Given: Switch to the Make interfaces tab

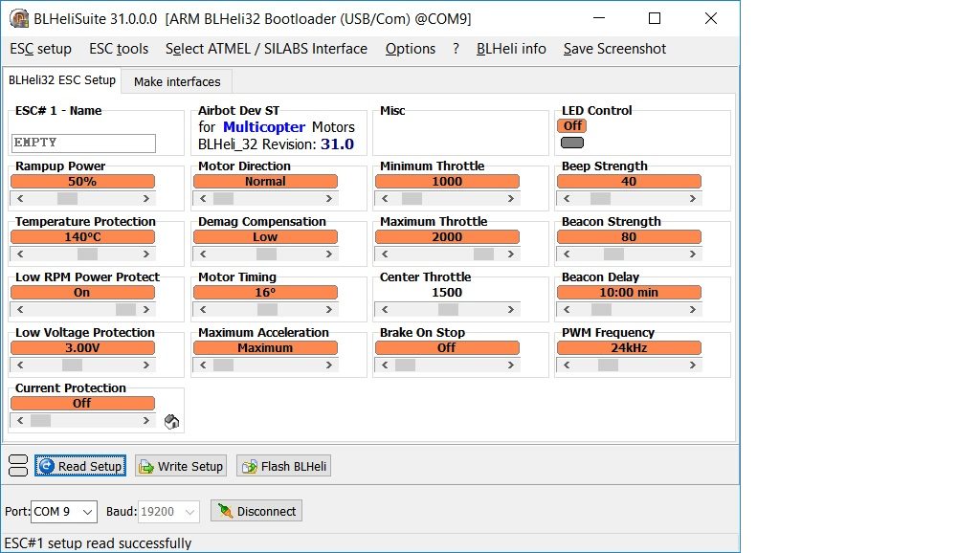Looking at the screenshot, I should point(177,82).
